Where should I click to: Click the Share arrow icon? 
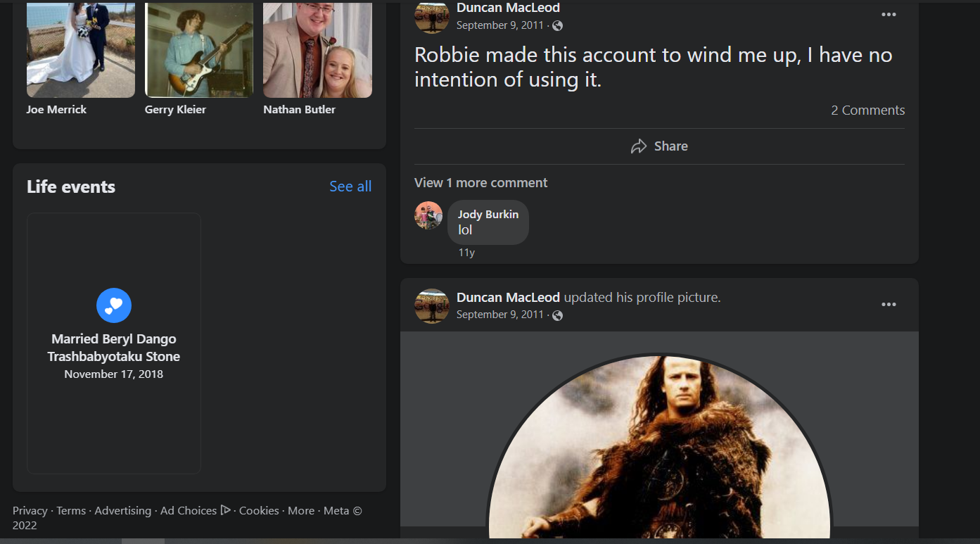pyautogui.click(x=639, y=146)
